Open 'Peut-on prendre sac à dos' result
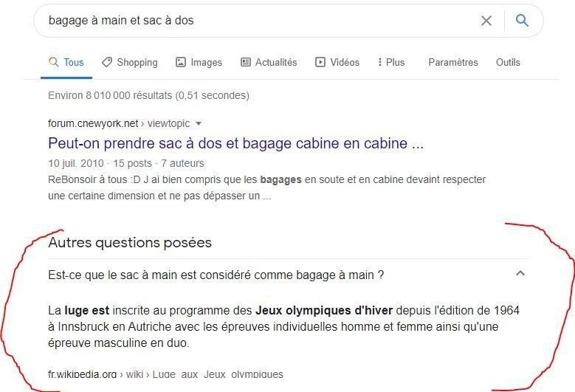 [x=235, y=143]
